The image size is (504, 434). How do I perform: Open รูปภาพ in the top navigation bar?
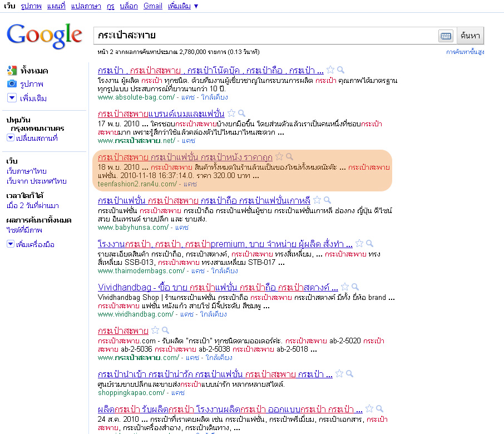[31, 6]
